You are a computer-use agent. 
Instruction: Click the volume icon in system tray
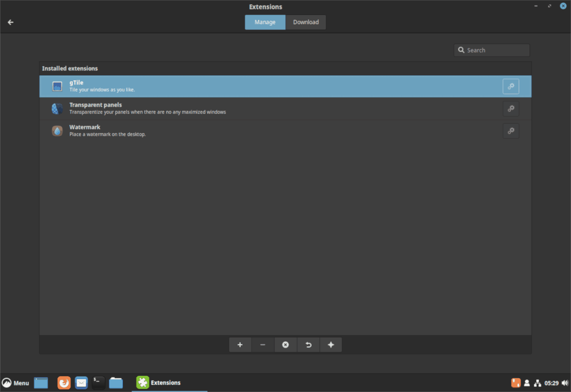click(x=564, y=382)
